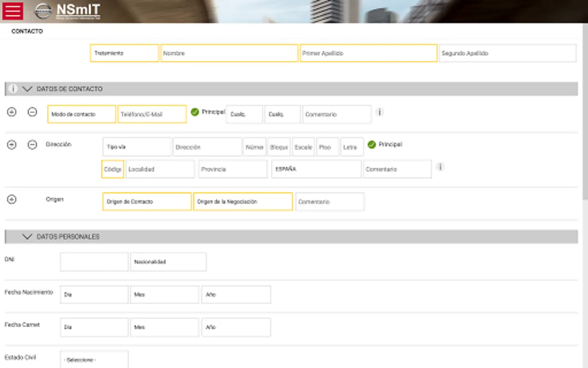Click the Fecha Nacimiento label
Image resolution: width=588 pixels, height=368 pixels.
tap(29, 292)
